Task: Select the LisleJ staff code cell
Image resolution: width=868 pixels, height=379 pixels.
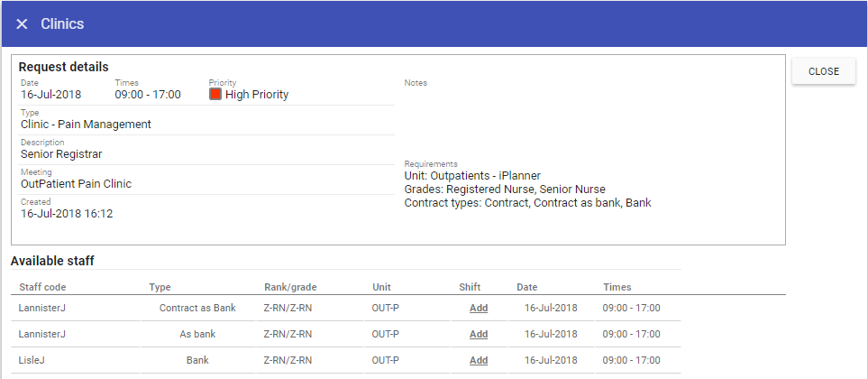Action: coord(32,360)
